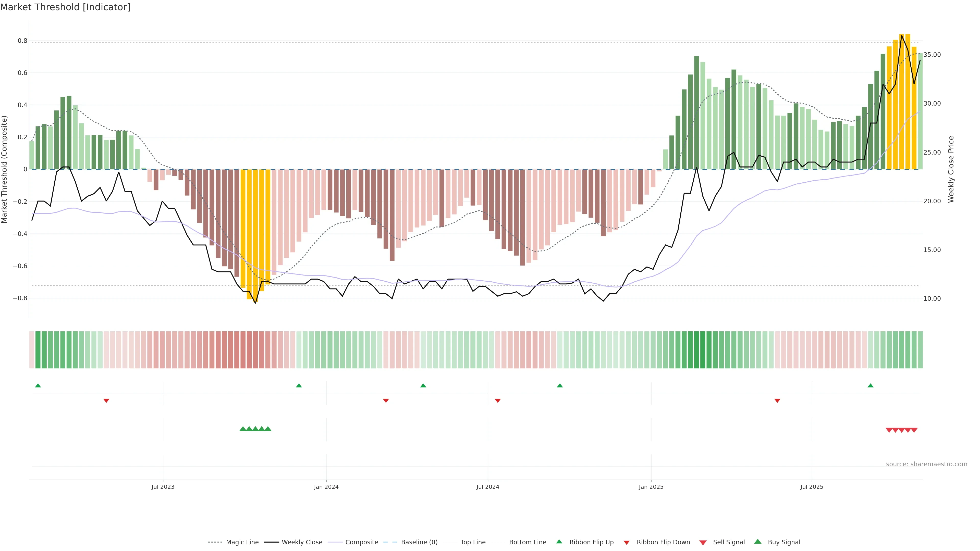Click the Sell Signal legend icon
This screenshot has height=551, width=980.
pos(703,543)
